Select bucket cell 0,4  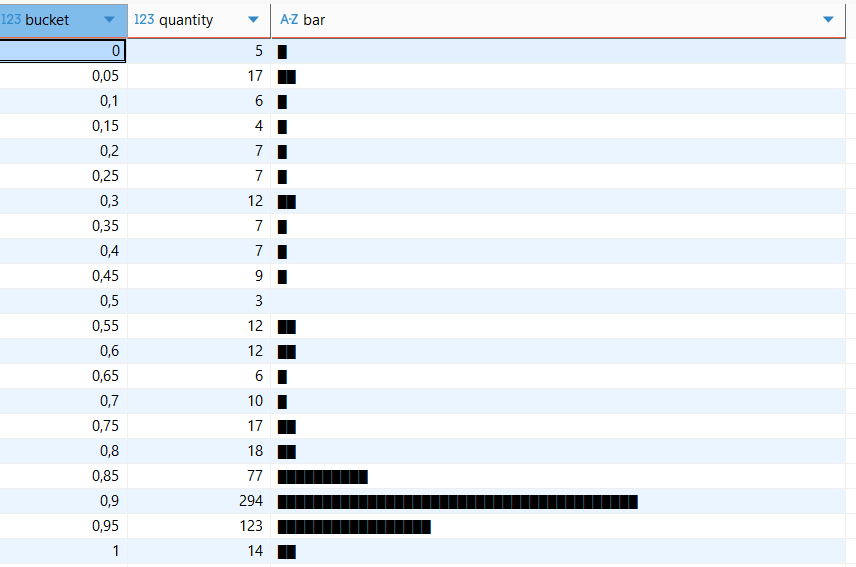click(63, 251)
